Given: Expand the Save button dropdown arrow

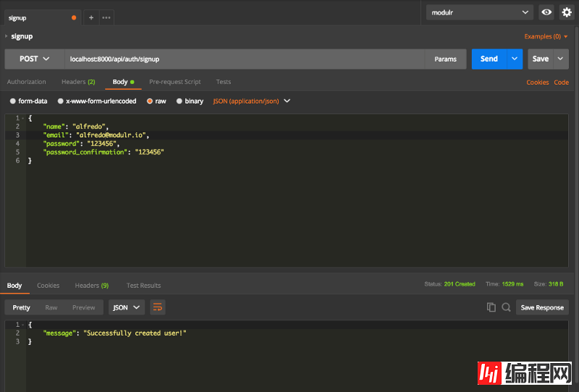Looking at the screenshot, I should pos(560,59).
